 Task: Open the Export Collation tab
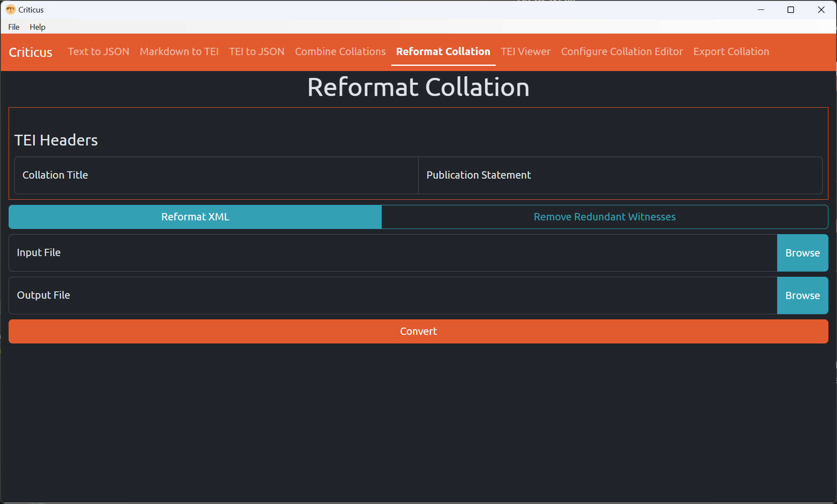(x=731, y=52)
